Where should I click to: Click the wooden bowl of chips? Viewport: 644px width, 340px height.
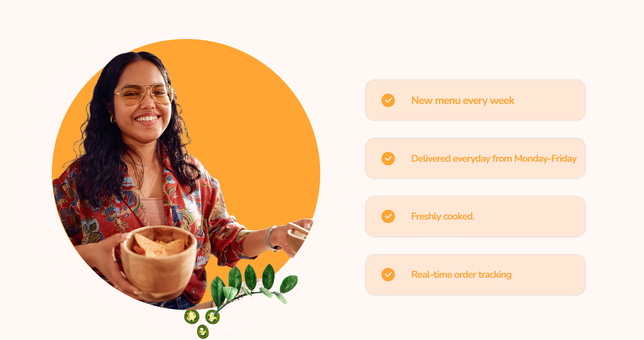tap(158, 260)
